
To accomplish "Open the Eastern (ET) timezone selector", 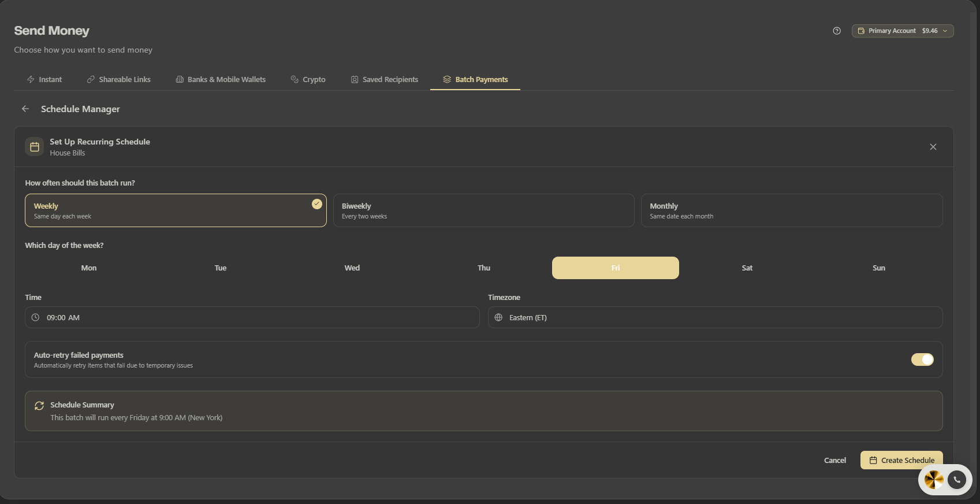I will tap(715, 317).
